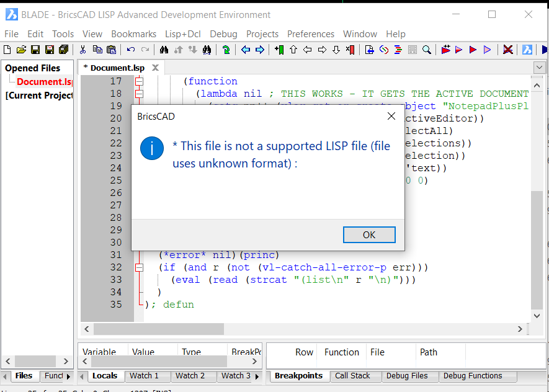Image resolution: width=549 pixels, height=392 pixels.
Task: Show earlier tabs before the Locals tab
Action: point(82,376)
